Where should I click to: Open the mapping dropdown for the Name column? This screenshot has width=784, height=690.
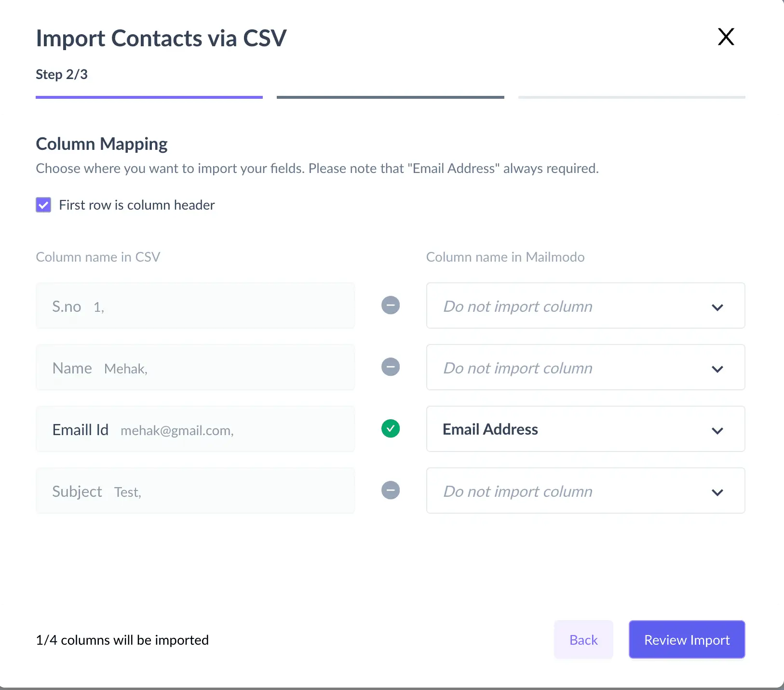[585, 367]
